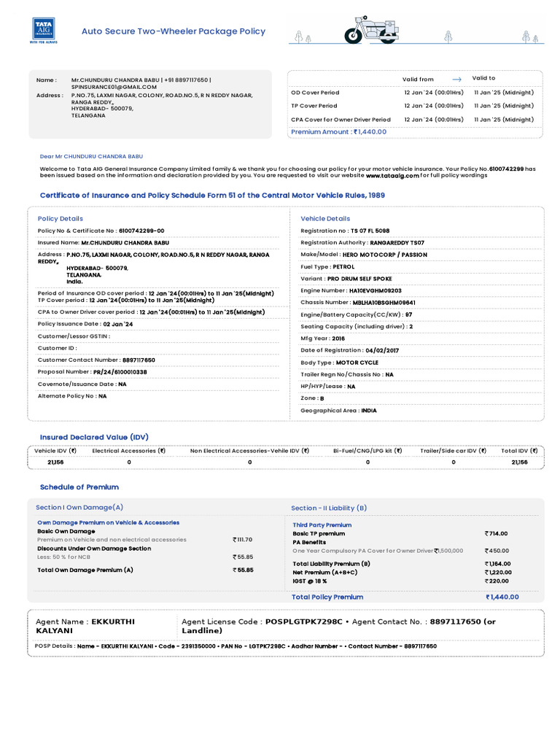
Task: Click Total Liability Premium ₹1,164.00
Action: 497,564
